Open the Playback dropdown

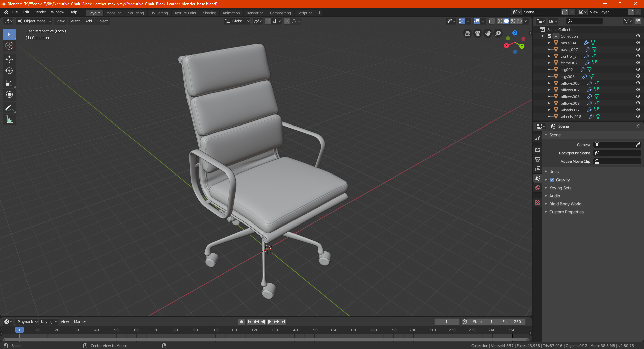[27, 322]
